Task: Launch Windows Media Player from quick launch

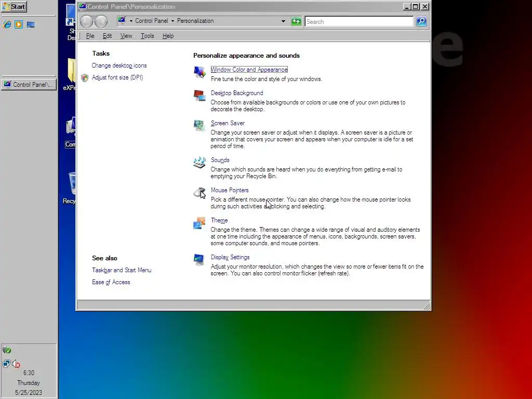Action: 19,24
